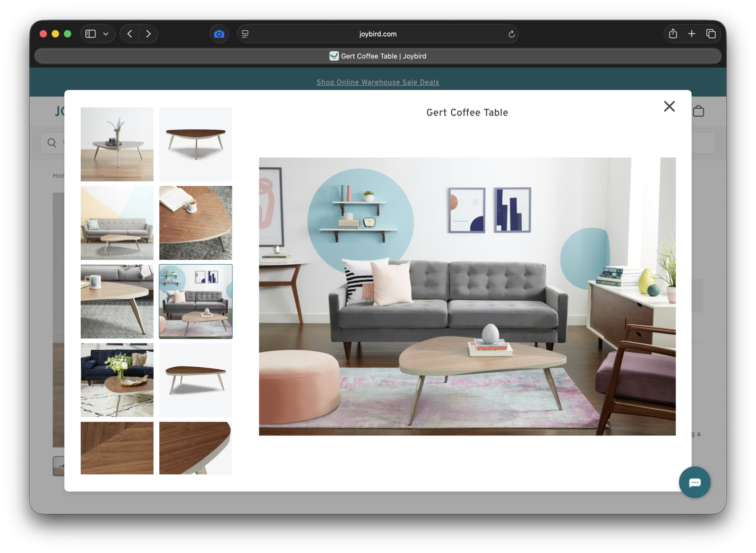The width and height of the screenshot is (756, 553).
Task: Open a new Safari tab
Action: 692,34
